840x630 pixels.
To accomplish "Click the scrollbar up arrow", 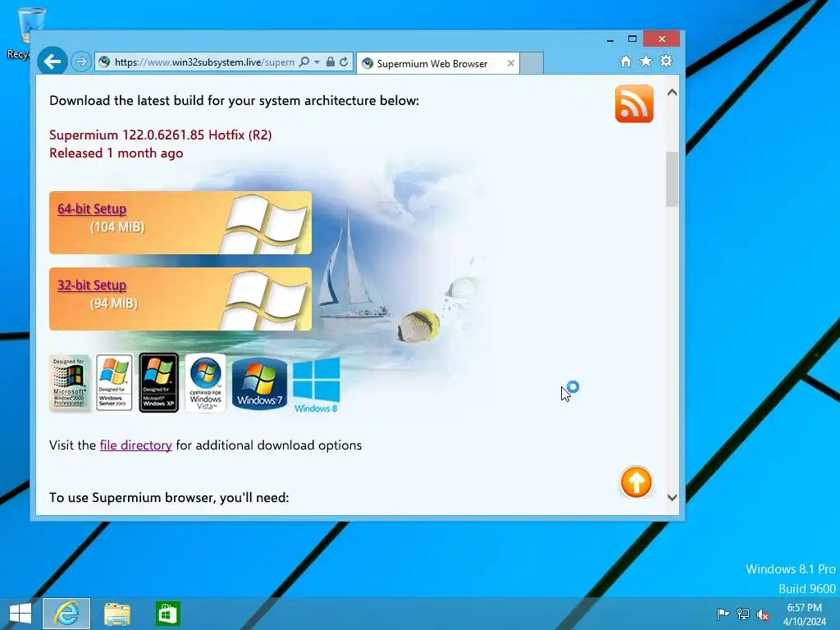I will pyautogui.click(x=672, y=92).
